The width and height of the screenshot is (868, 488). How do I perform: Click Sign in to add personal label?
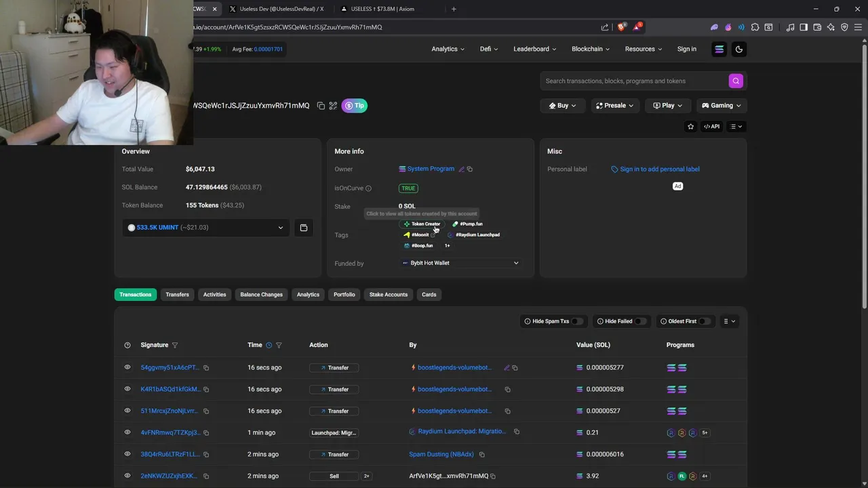(x=655, y=169)
